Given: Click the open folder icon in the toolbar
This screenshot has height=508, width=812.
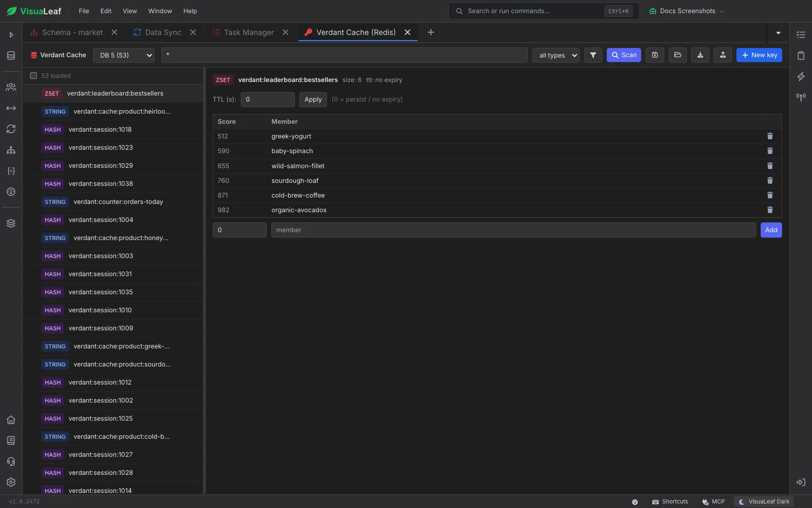Looking at the screenshot, I should tap(677, 55).
